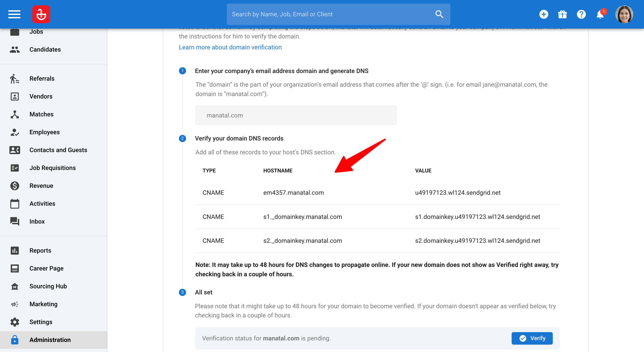
Task: Click the Settings gear icon
Action: click(15, 322)
